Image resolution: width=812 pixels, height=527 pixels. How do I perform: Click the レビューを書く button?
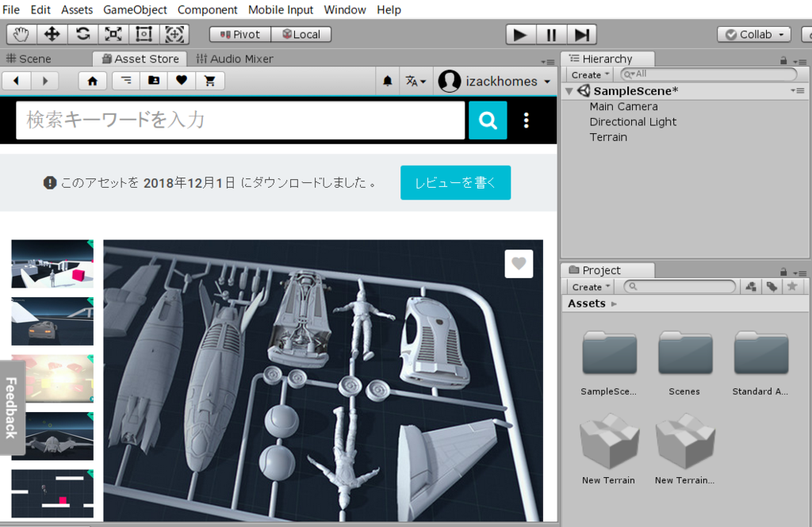pos(455,183)
